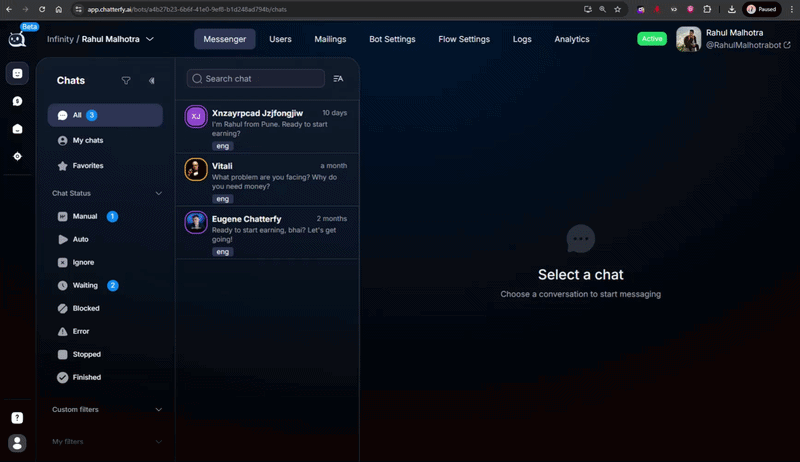Select the Favorites filter
The height and width of the screenshot is (462, 800).
pyautogui.click(x=105, y=166)
